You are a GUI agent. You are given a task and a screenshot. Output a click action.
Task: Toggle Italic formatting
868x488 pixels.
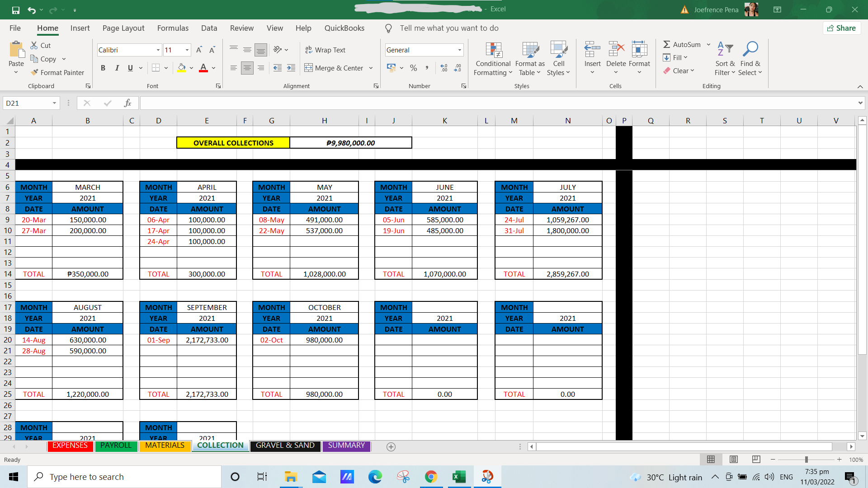coord(117,68)
